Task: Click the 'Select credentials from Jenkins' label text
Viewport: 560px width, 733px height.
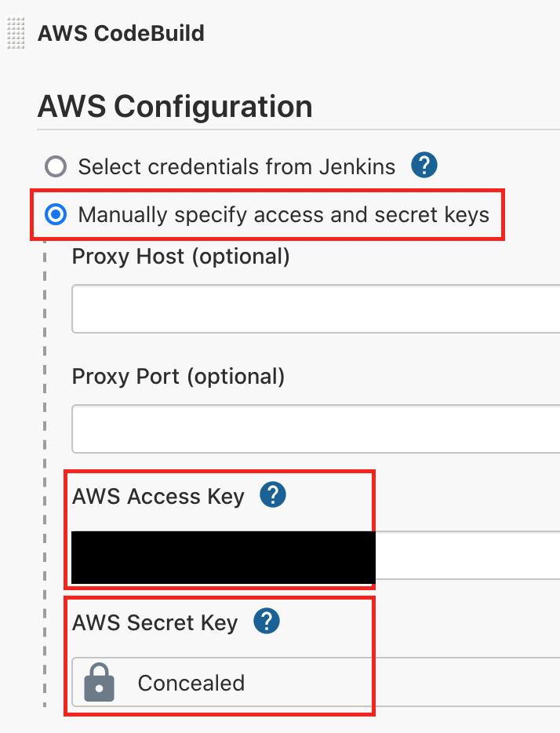Action: [236, 166]
